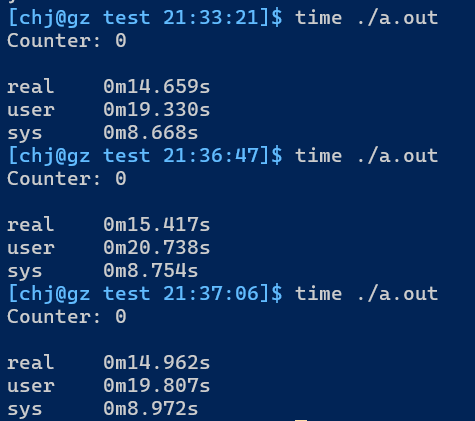475x421 pixels.
Task: Click the 'Counter: 0' output below the 21:33:21 prompt
Action: click(67, 40)
